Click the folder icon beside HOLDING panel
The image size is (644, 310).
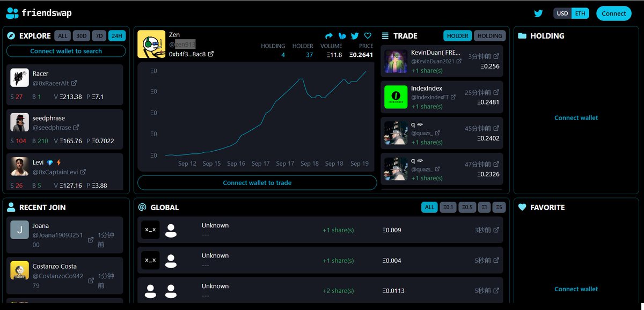pos(522,36)
